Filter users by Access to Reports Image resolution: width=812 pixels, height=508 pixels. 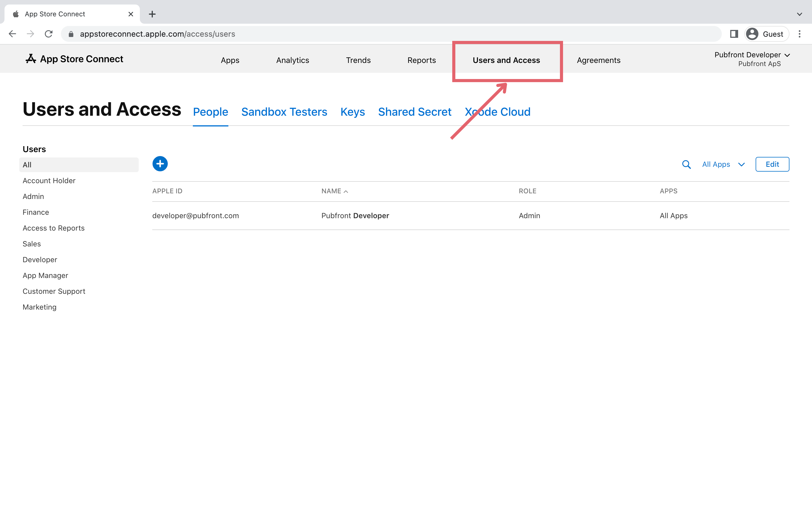[54, 228]
